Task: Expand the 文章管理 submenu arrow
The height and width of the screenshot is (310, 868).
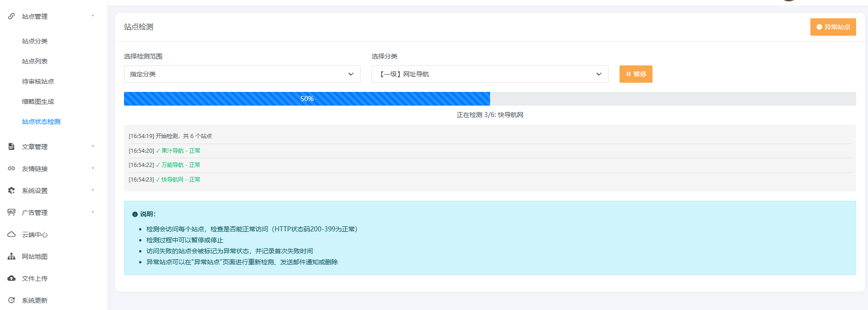Action: [93, 146]
